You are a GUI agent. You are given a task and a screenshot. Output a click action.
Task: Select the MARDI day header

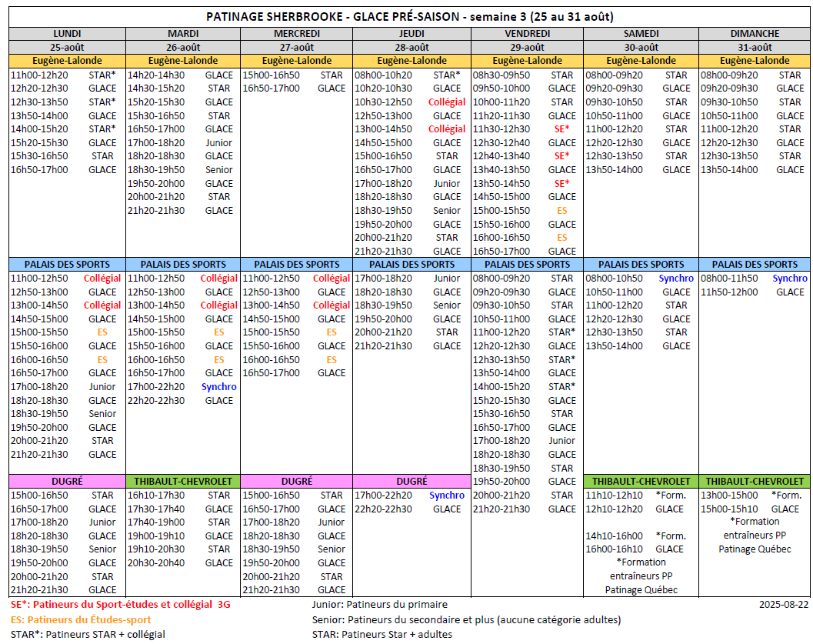tap(183, 34)
